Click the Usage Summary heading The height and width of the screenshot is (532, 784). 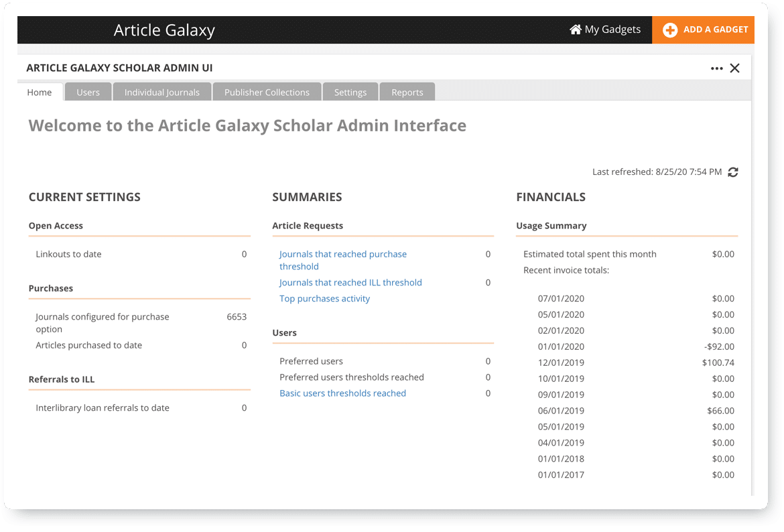551,226
